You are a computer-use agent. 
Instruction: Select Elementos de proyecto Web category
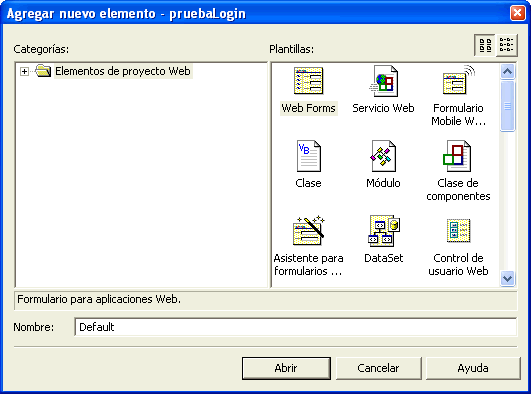pos(123,71)
